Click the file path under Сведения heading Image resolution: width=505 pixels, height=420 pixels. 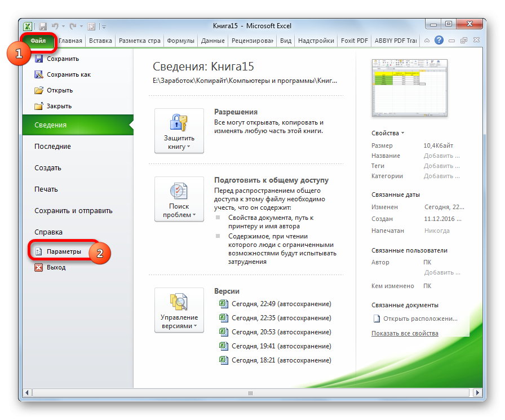(245, 81)
